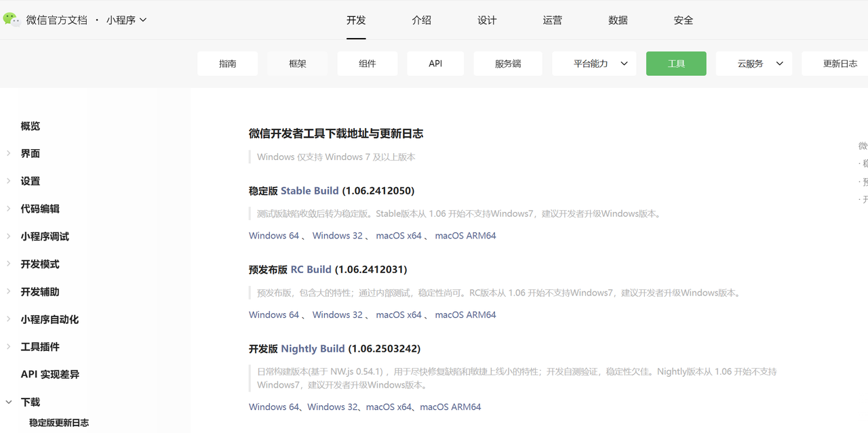The height and width of the screenshot is (433, 868).
Task: Download Stable Build Windows 64
Action: 274,236
